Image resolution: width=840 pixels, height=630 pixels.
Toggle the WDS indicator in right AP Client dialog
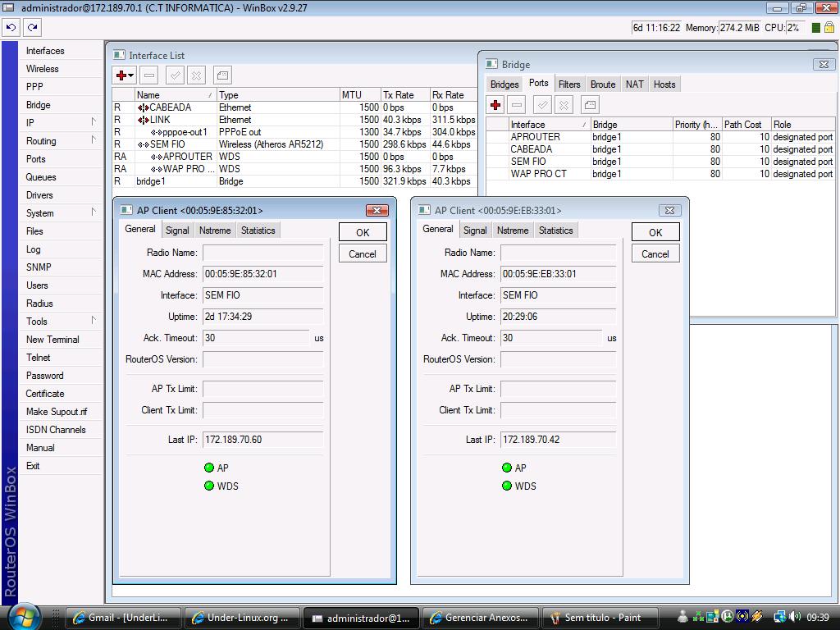tap(507, 486)
